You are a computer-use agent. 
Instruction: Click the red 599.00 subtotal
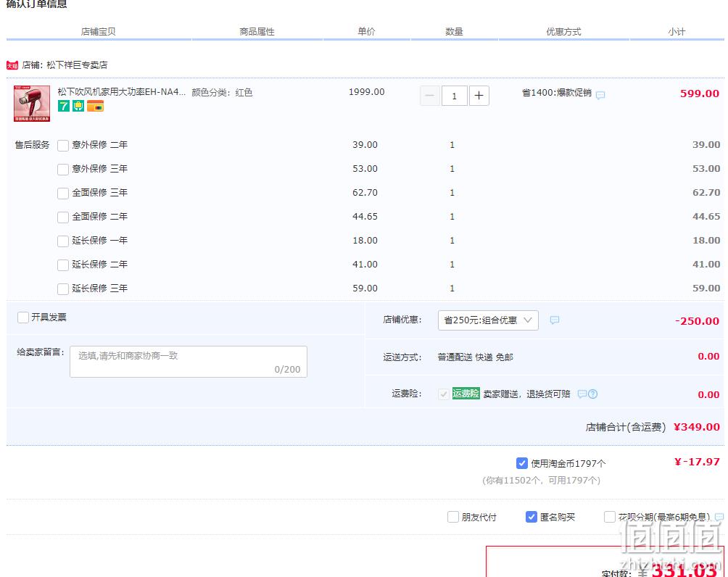[x=700, y=94]
